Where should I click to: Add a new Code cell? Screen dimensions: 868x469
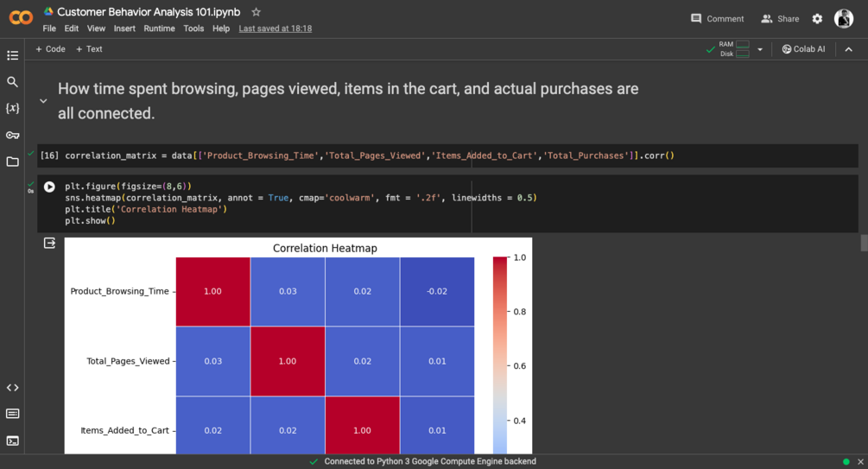(x=50, y=49)
